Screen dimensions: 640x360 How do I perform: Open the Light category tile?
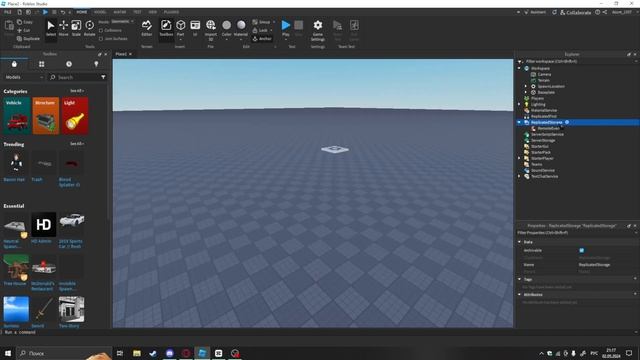75,116
